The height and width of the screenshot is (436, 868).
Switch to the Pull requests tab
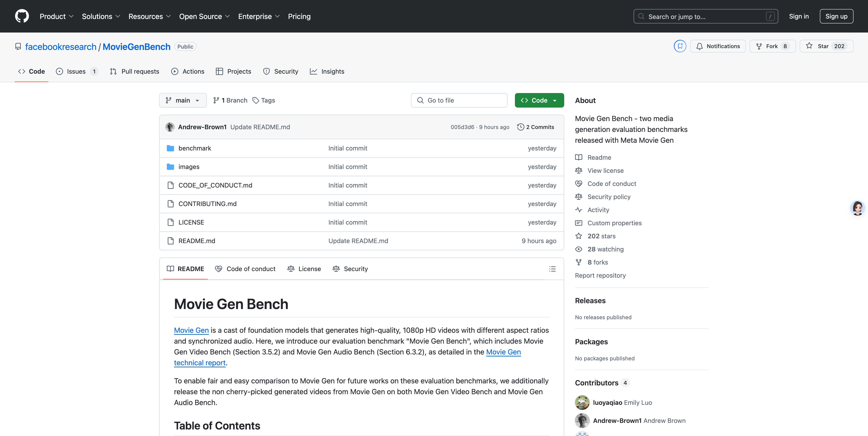(x=134, y=71)
